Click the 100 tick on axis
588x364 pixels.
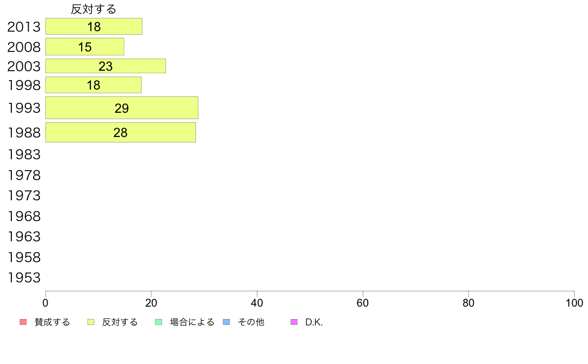pos(574,303)
